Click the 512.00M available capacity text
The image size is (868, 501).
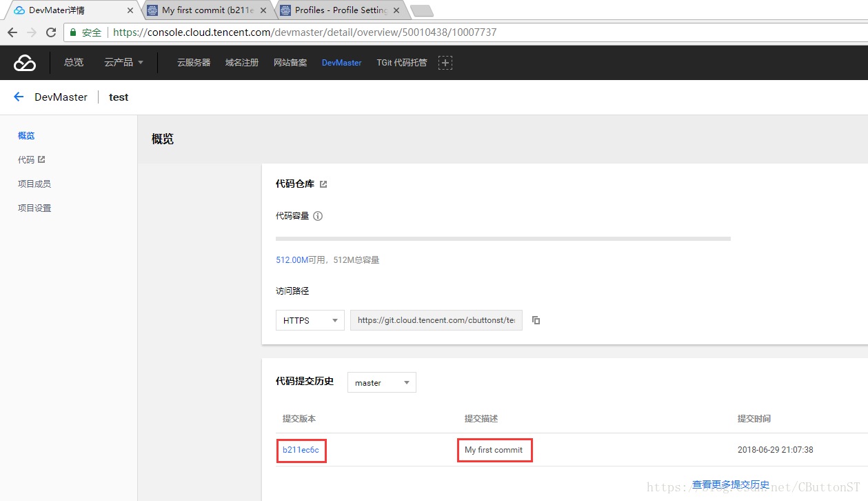coord(292,260)
